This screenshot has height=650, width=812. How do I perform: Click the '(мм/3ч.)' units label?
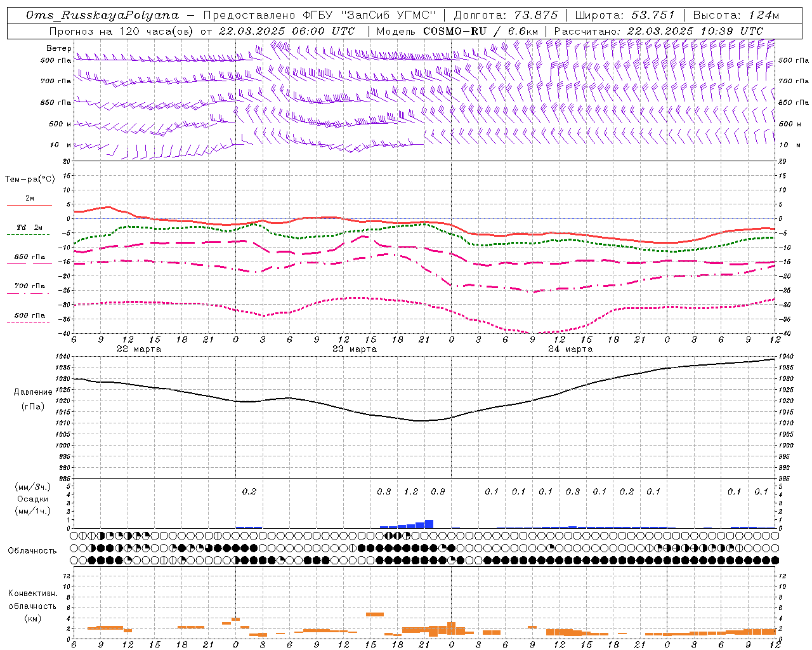[33, 487]
